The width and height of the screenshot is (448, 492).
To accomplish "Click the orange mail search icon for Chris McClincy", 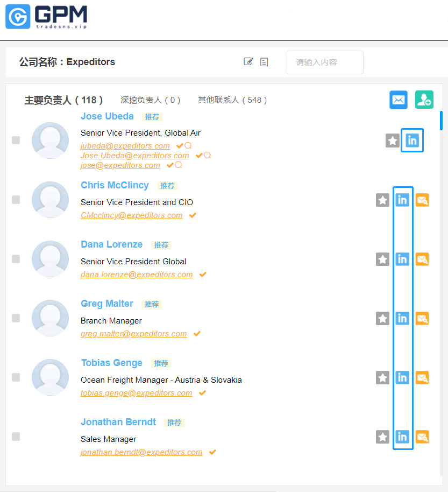I will [422, 200].
